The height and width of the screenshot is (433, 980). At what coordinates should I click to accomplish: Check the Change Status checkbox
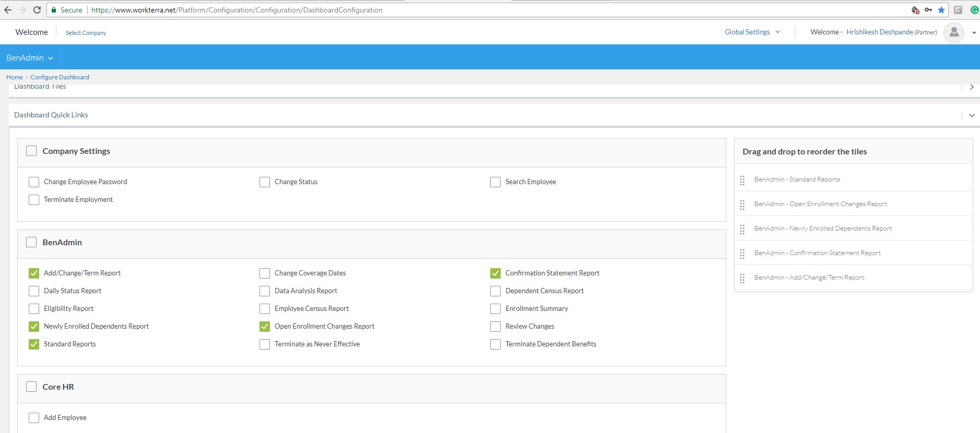tap(265, 182)
